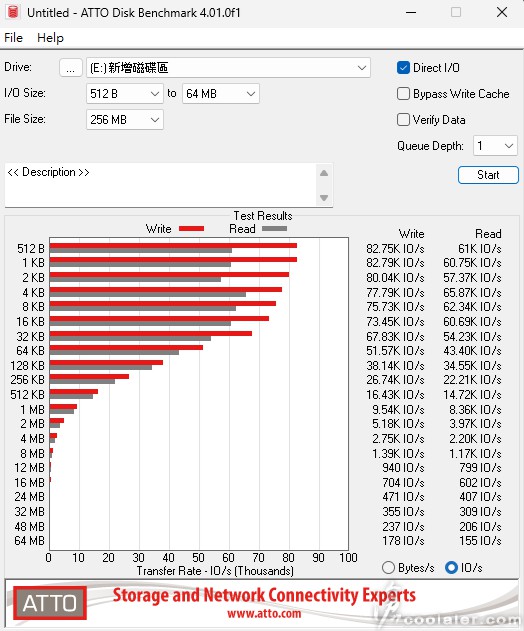Click the 34.55K IO/s read value
This screenshot has width=524, height=631.
[472, 366]
